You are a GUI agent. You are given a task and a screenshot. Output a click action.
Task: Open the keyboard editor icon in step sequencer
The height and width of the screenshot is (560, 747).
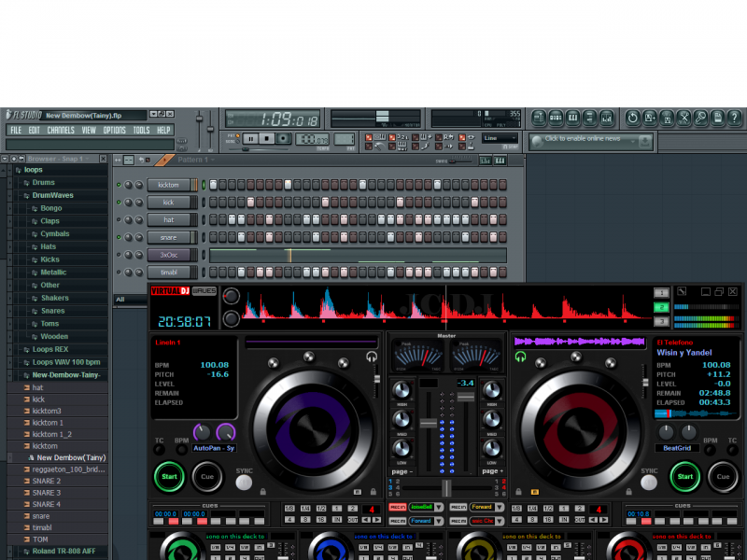click(x=500, y=161)
